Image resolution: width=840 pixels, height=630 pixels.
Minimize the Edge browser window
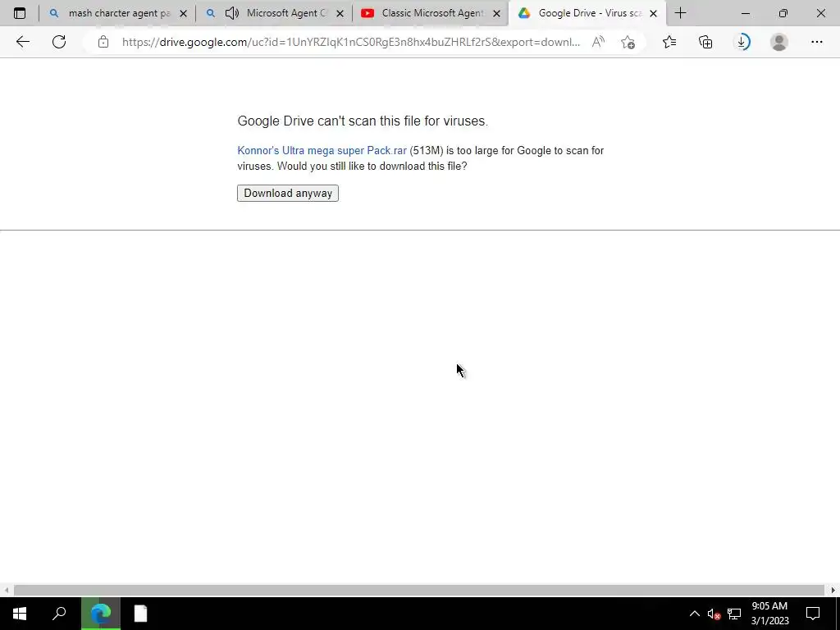[x=745, y=13]
